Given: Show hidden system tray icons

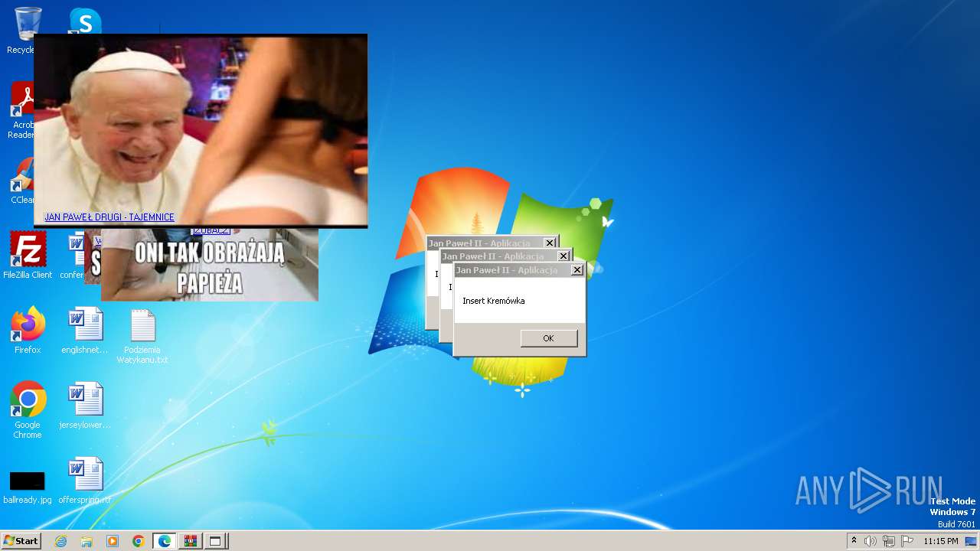Looking at the screenshot, I should coord(854,541).
